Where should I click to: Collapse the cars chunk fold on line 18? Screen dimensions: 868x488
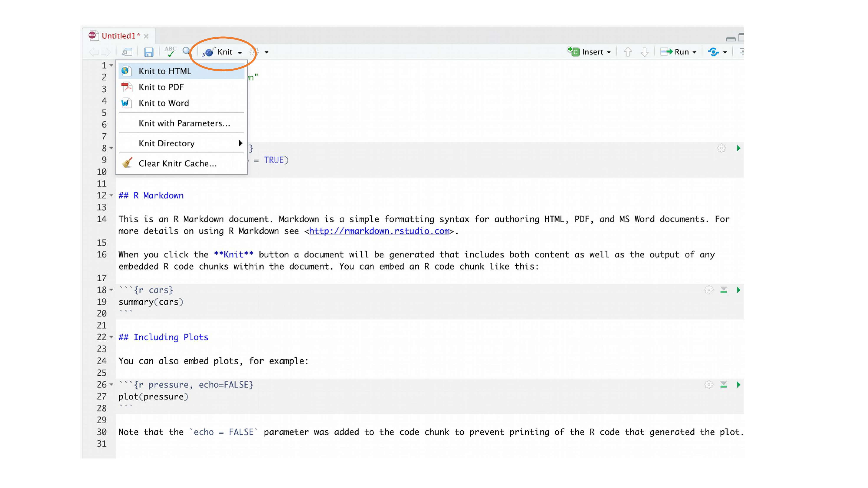pos(111,290)
